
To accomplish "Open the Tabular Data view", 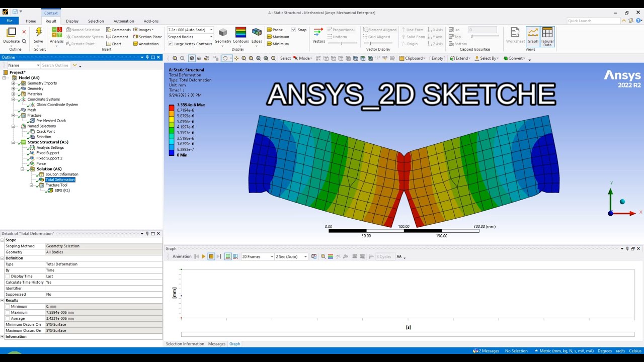I will (547, 37).
